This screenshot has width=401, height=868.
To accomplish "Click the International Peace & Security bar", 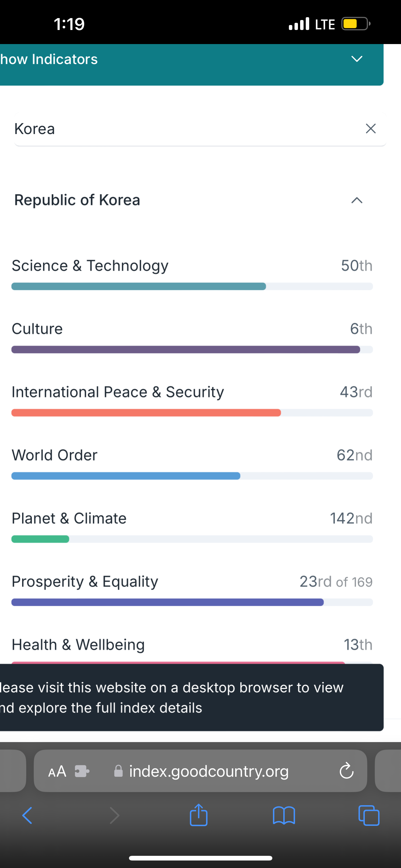I will 192,413.
